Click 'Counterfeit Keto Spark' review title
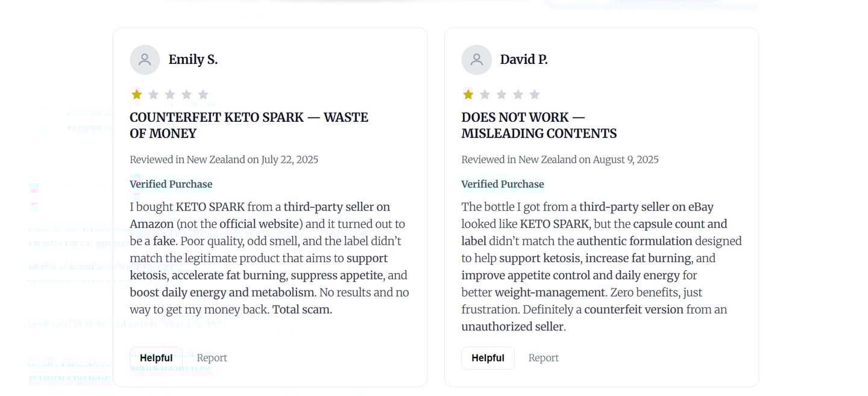Screen dimensions: 868x396 (248, 125)
